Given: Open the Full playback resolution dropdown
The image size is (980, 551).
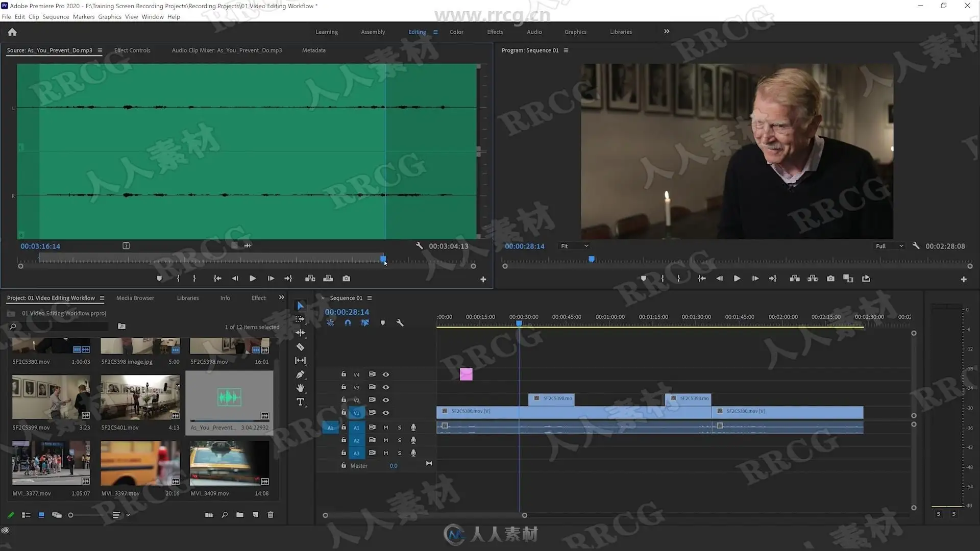Looking at the screenshot, I should 889,246.
